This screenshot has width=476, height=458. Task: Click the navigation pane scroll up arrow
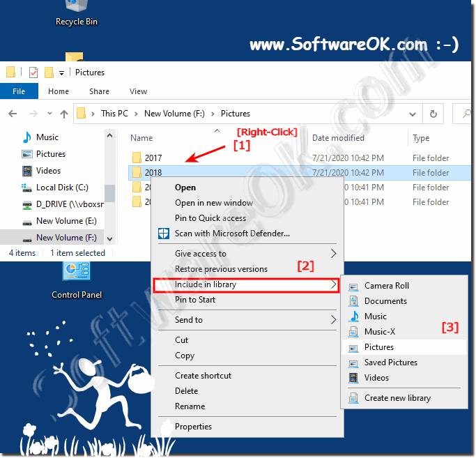coord(110,135)
